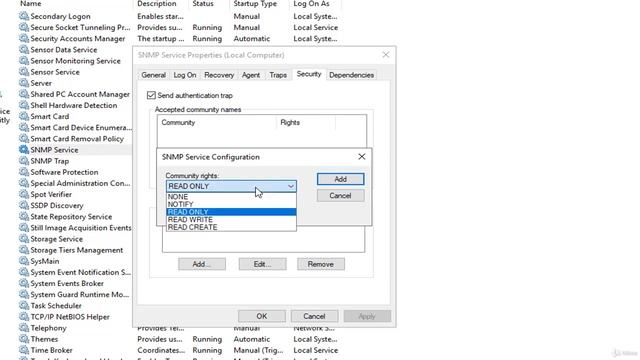Click the Software Protection gear icon
Image resolution: width=640 pixels, height=360 pixels.
[24, 172]
